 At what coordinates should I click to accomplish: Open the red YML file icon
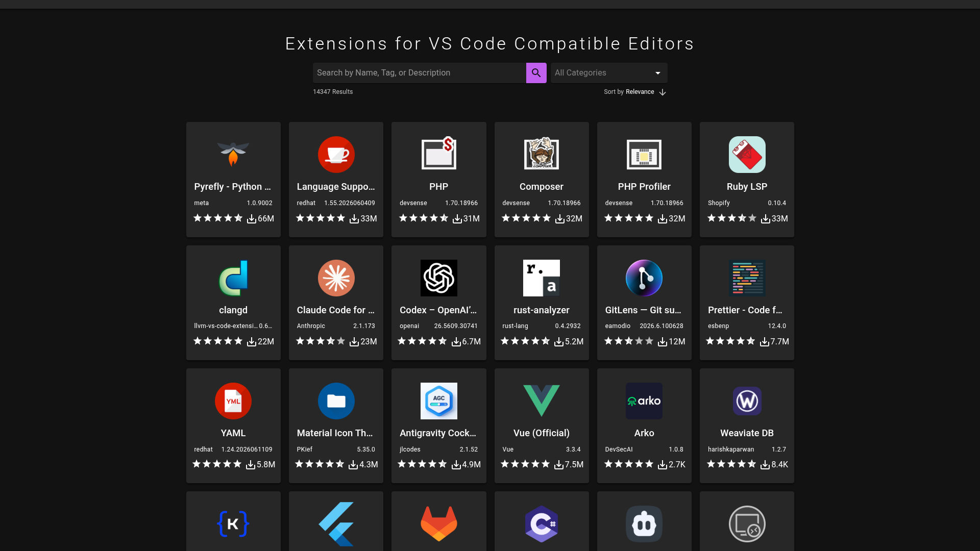pos(233,401)
